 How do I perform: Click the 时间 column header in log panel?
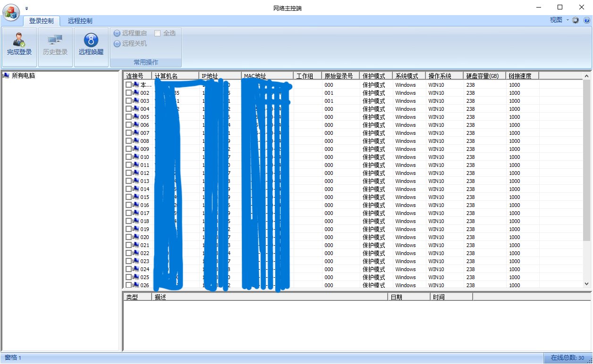coord(452,297)
